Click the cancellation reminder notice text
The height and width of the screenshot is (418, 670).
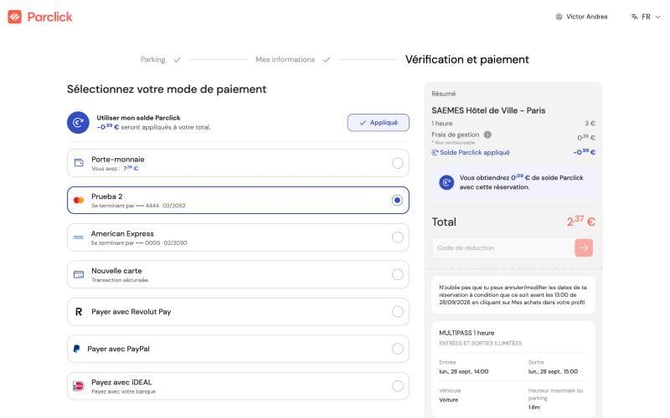[513, 295]
